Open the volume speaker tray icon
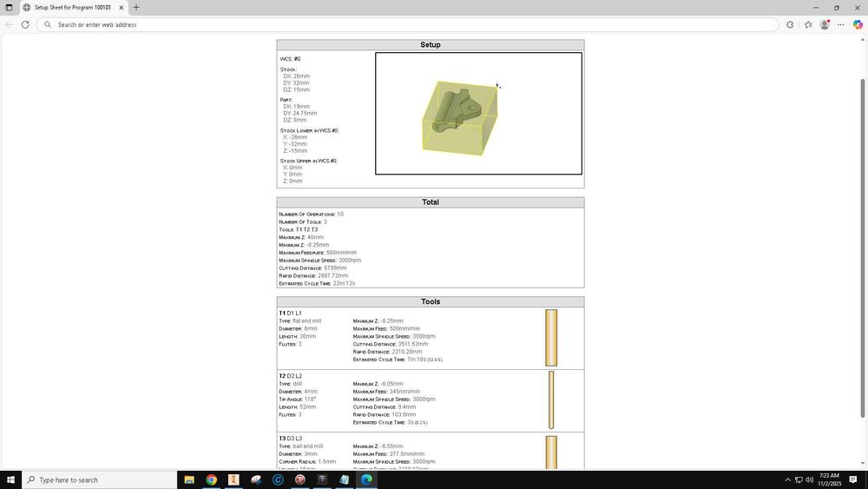Screen dimensions: 868x489 pyautogui.click(x=809, y=479)
